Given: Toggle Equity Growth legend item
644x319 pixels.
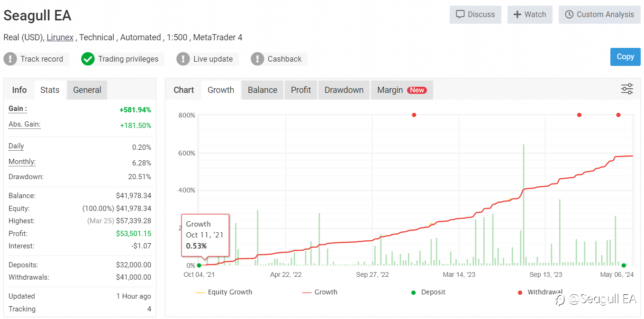Looking at the screenshot, I should [224, 292].
